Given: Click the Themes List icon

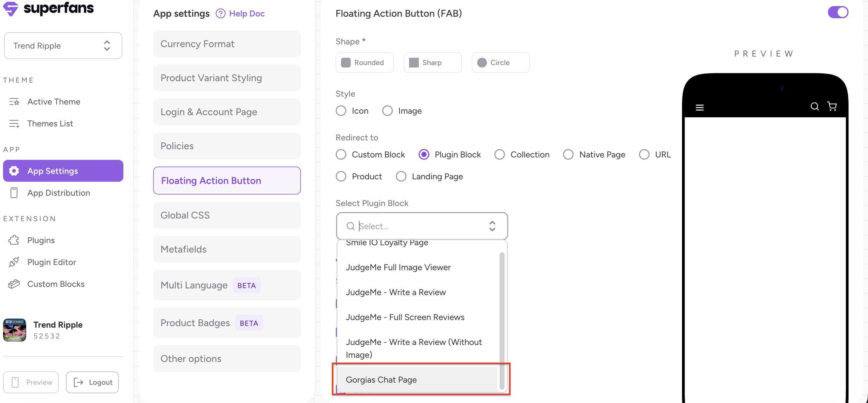Looking at the screenshot, I should 14,124.
